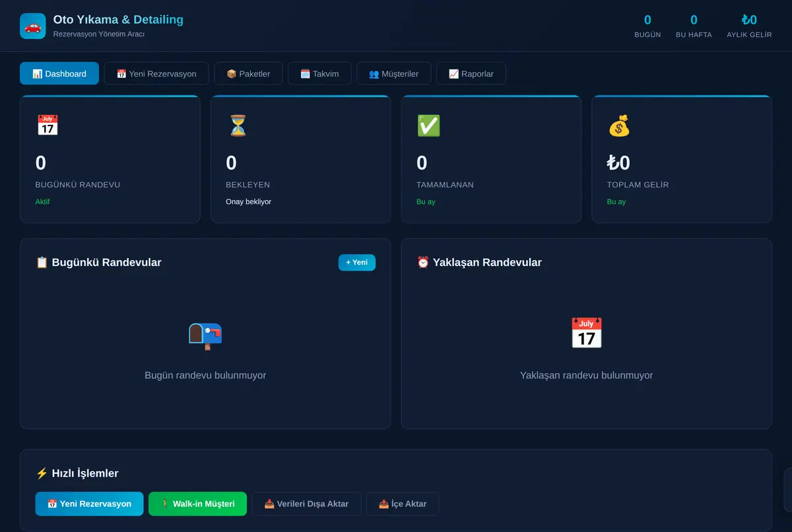Click the blue Yeni Rezervasyon quick action button
This screenshot has height=532, width=792.
tap(89, 504)
